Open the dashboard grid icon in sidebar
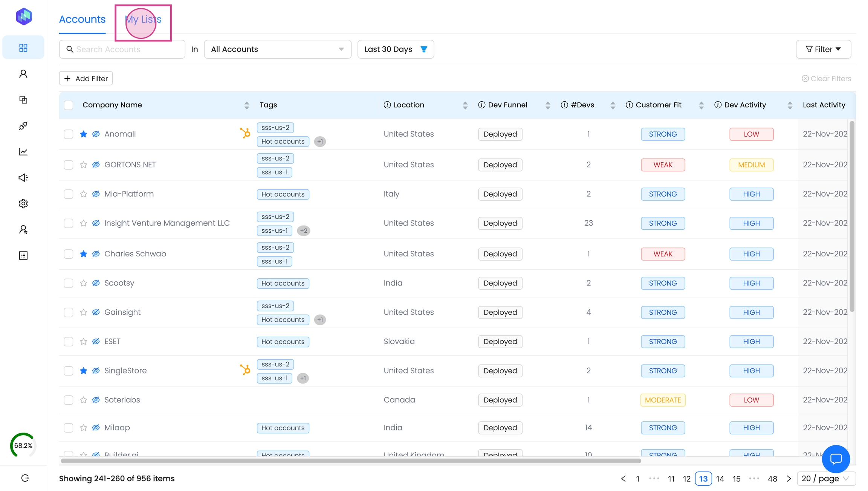This screenshot has width=868, height=491. coord(23,47)
